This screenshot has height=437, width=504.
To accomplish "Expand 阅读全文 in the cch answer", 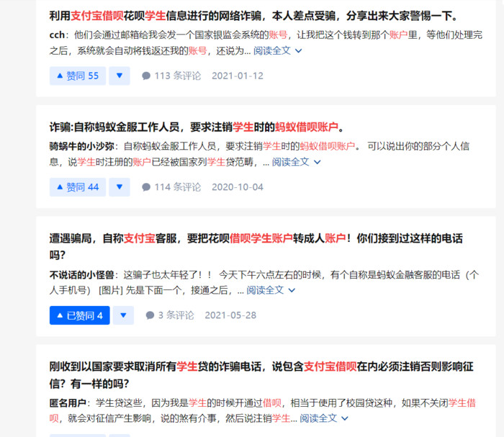I will (278, 50).
